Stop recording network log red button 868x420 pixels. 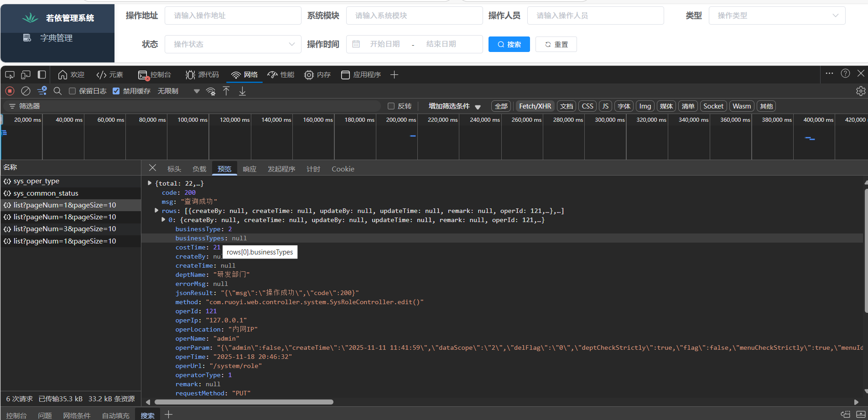click(x=10, y=91)
